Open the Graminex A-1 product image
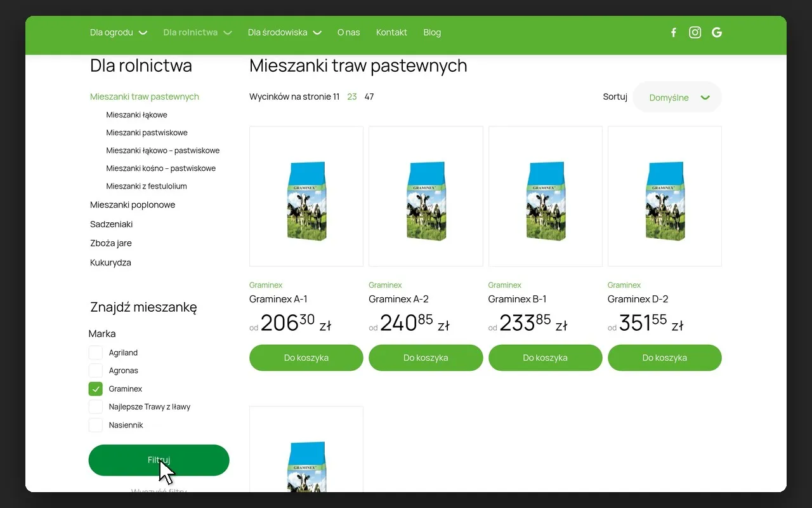 306,196
